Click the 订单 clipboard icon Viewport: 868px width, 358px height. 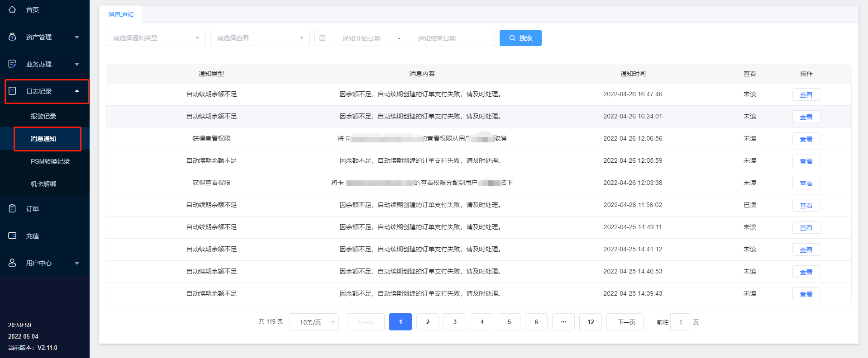12,208
